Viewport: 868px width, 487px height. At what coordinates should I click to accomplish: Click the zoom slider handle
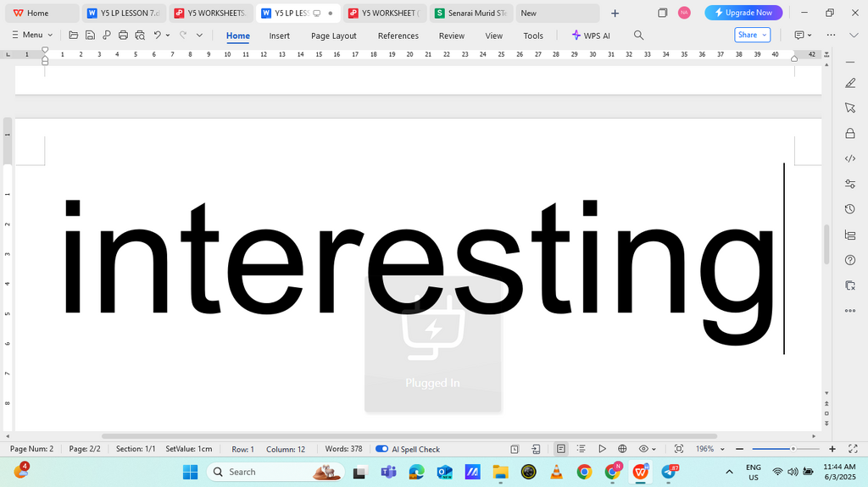793,449
